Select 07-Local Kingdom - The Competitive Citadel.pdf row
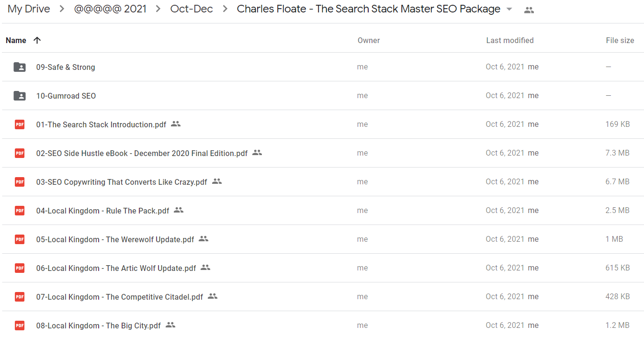 [322, 297]
